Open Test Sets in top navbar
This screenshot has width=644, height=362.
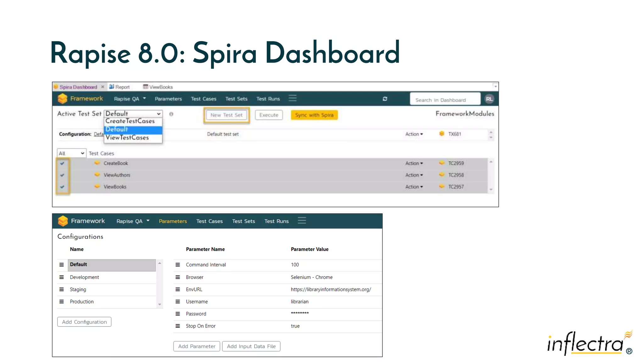[236, 99]
